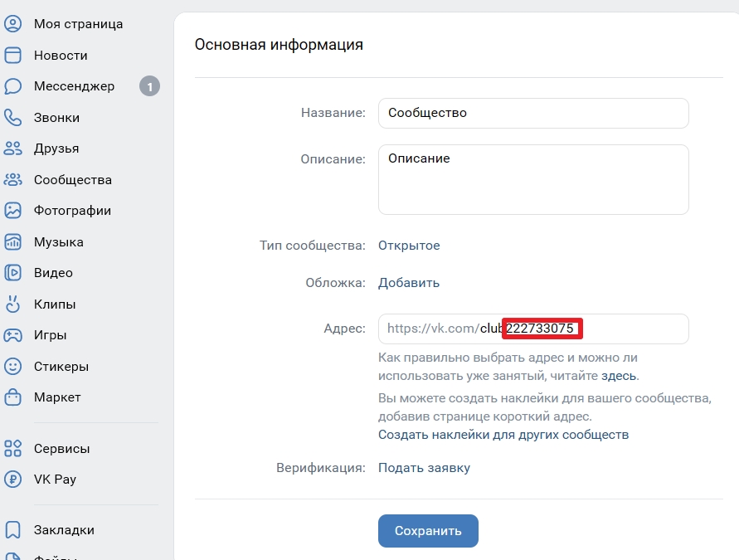Click the Сохранить button

428,531
